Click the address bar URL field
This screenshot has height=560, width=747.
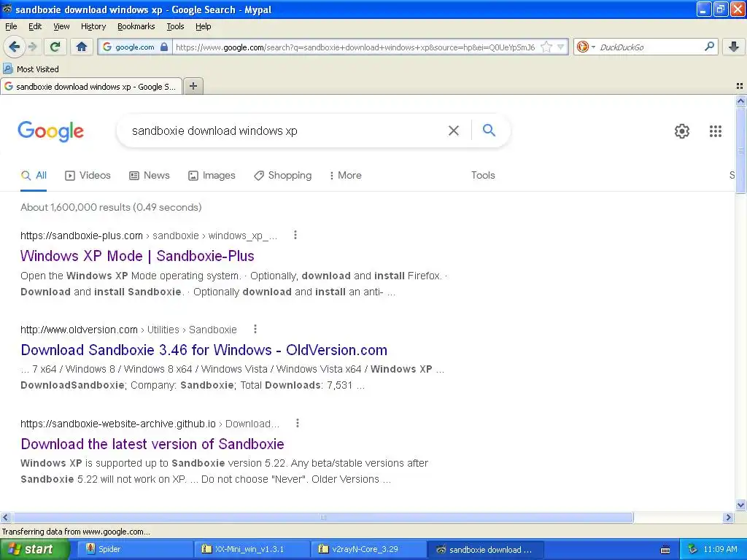point(355,47)
